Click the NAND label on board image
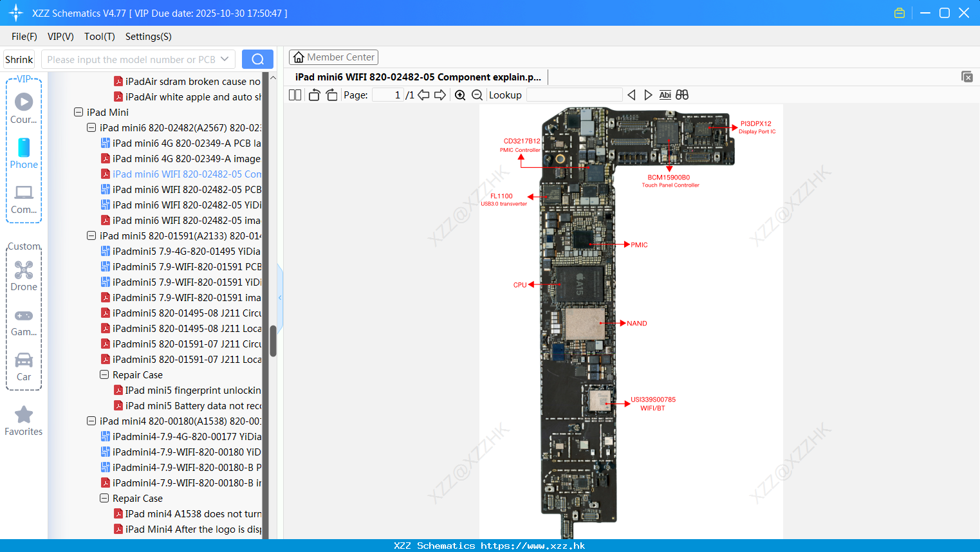Screen dimensions: 980x552 point(637,324)
